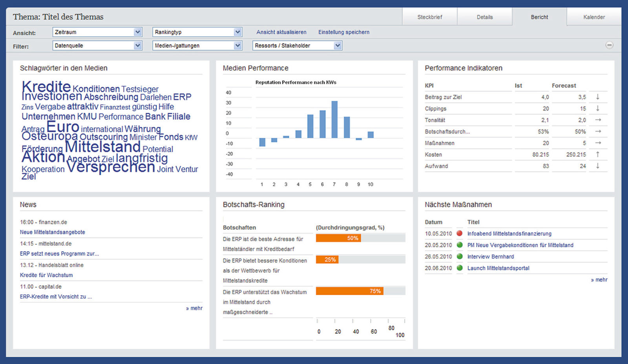
Task: Click Einstellung speichern link
Action: (344, 32)
